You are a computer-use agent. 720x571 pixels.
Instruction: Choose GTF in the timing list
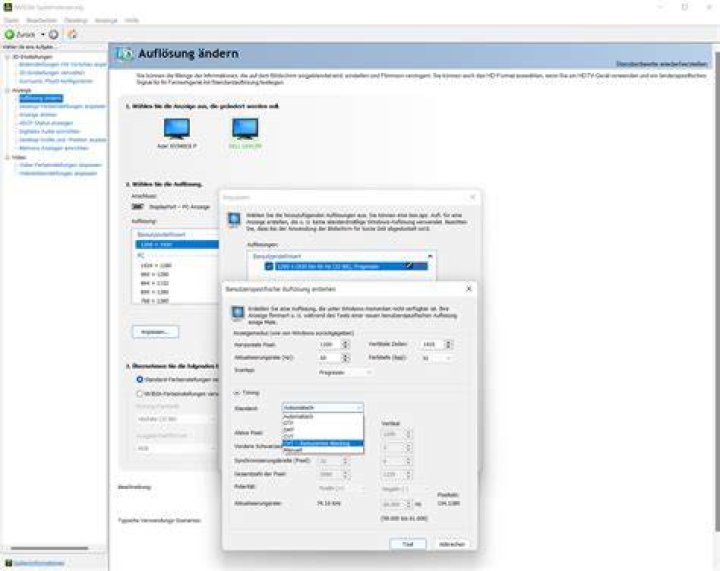coord(323,423)
